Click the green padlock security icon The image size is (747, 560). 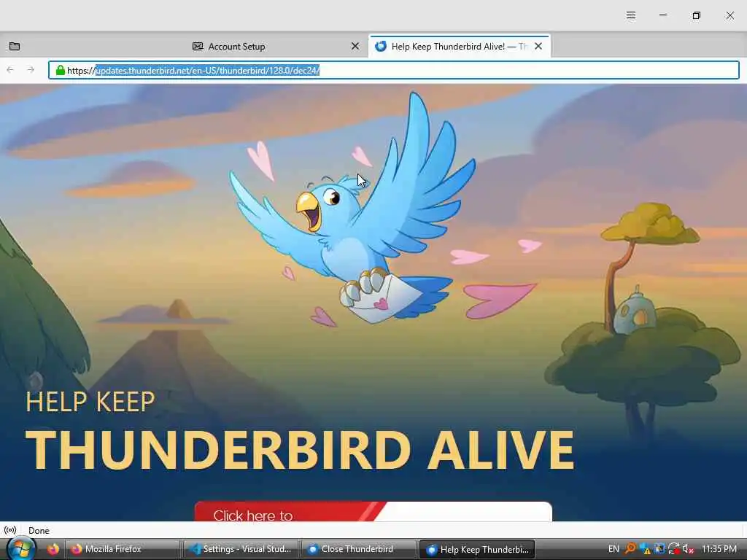pos(60,71)
